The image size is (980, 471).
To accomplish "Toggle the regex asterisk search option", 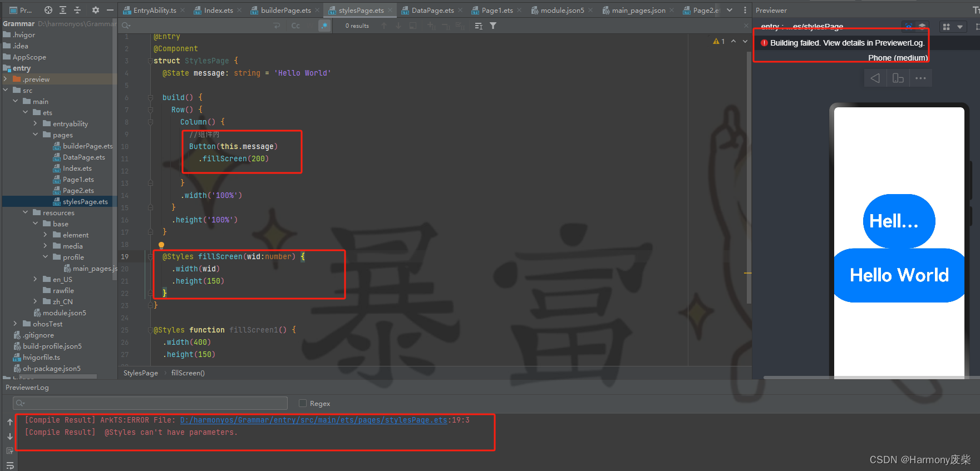I will point(324,26).
